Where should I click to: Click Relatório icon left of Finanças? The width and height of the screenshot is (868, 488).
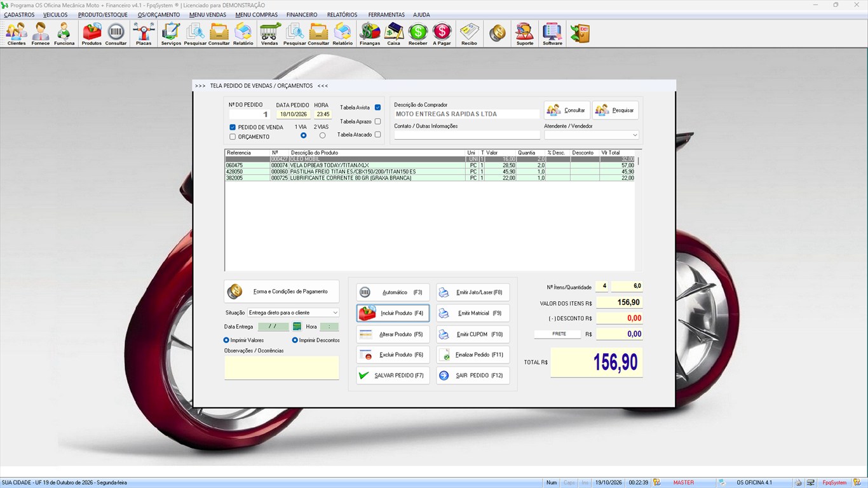click(x=342, y=34)
